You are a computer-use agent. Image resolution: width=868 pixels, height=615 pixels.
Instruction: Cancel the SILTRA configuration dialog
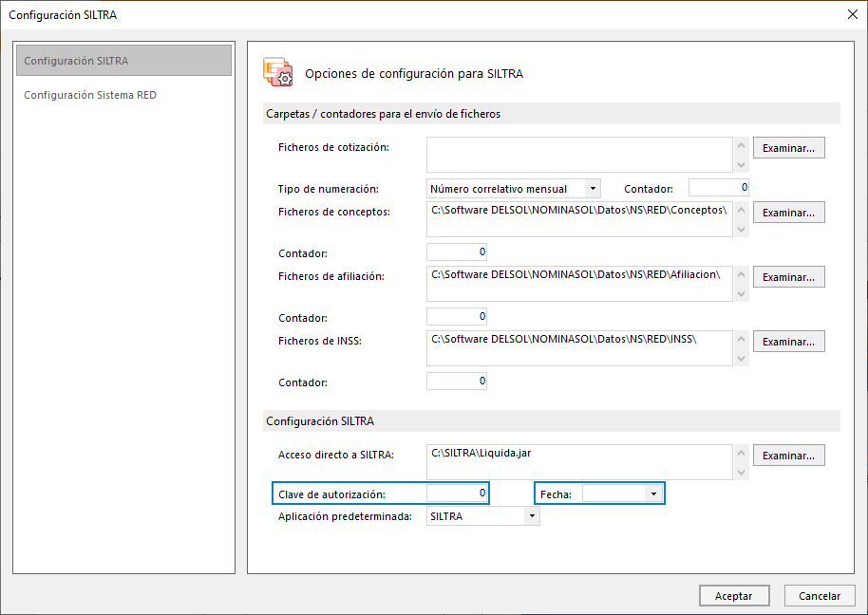(820, 596)
